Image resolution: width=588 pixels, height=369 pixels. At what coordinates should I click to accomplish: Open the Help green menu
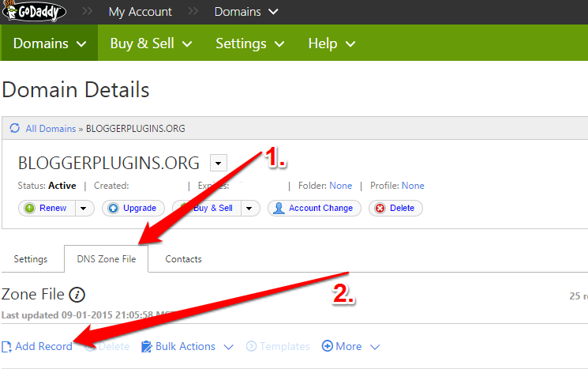click(331, 43)
